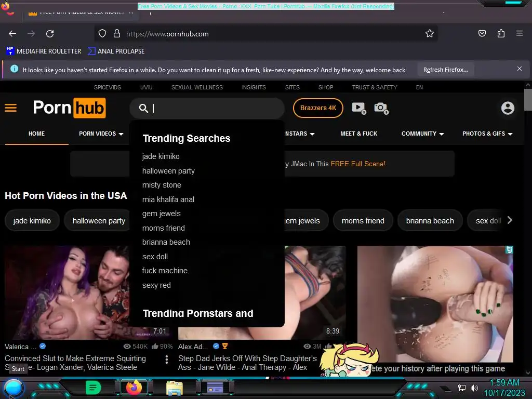Screen dimensions: 532x399
Task: Open the Firefox extensions puzzle icon
Action: click(x=501, y=33)
